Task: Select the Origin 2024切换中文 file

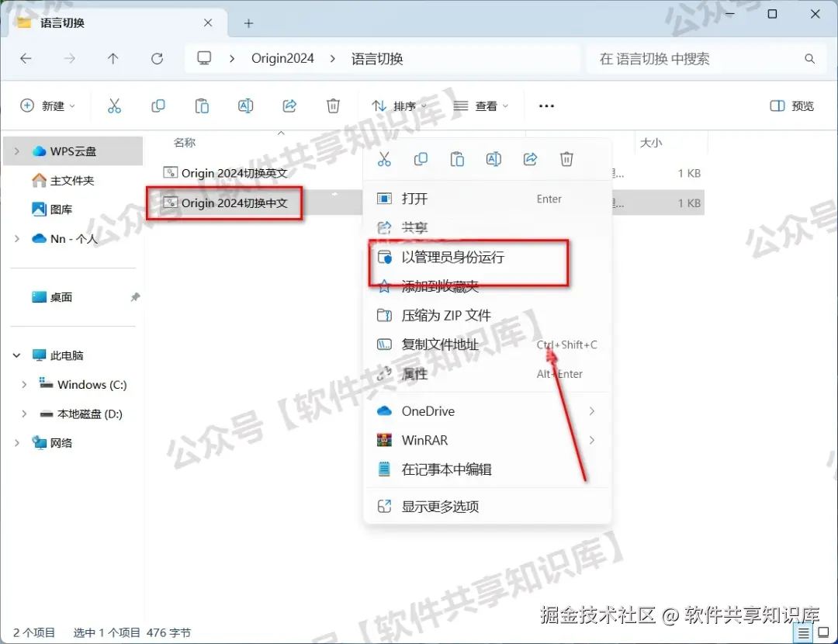Action: (234, 203)
